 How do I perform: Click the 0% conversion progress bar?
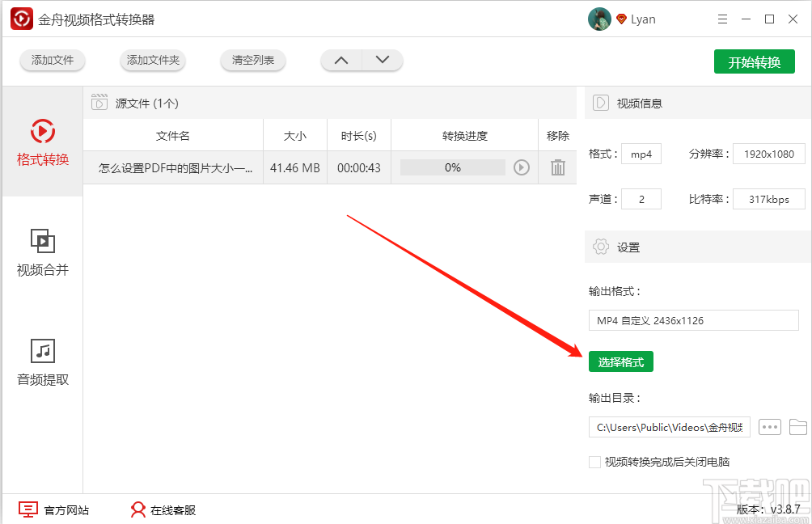click(453, 167)
